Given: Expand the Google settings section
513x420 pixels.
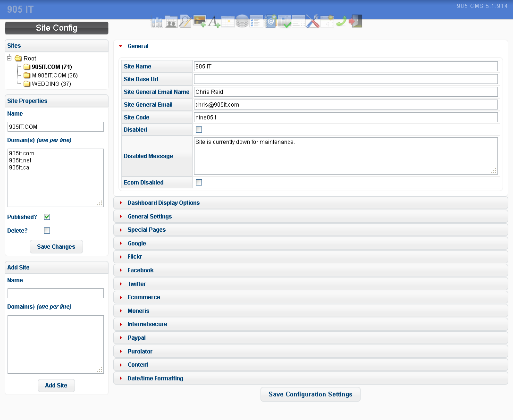Looking at the screenshot, I should 137,243.
